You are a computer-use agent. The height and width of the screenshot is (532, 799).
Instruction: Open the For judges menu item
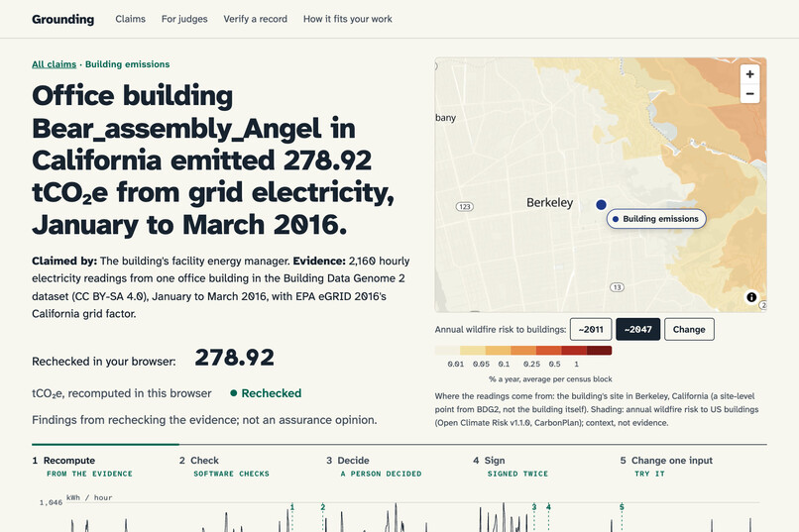click(x=184, y=19)
